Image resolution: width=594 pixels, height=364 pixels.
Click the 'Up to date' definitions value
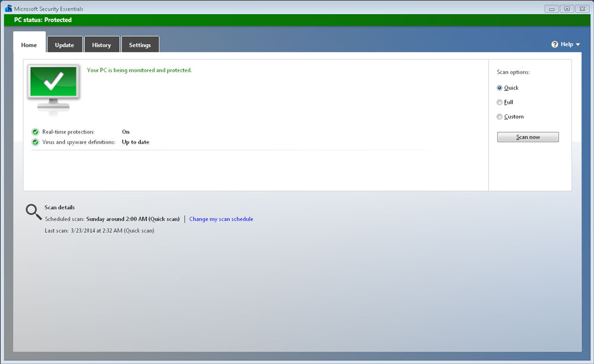[x=135, y=142]
